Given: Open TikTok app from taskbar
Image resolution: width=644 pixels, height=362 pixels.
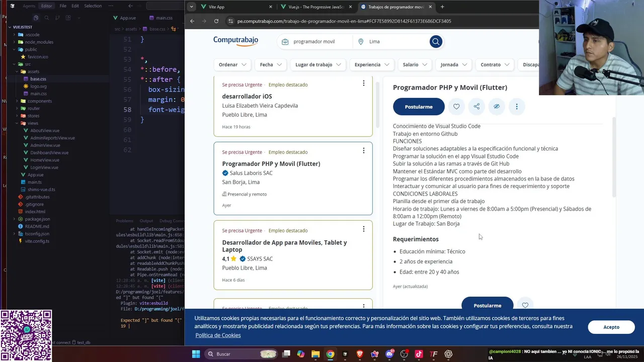Looking at the screenshot, I should pos(419,354).
